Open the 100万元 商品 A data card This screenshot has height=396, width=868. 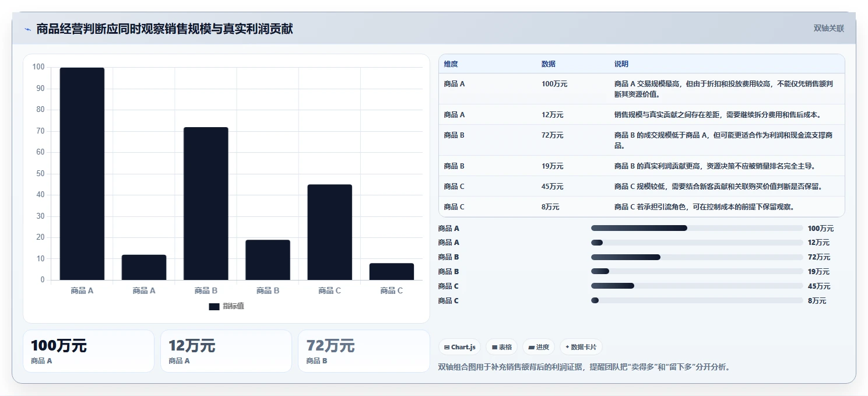(x=89, y=351)
